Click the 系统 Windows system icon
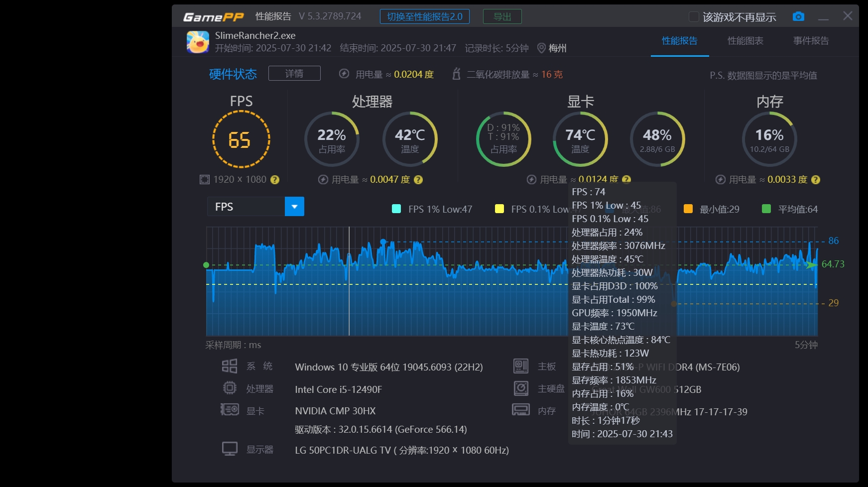The height and width of the screenshot is (487, 868). pyautogui.click(x=230, y=366)
